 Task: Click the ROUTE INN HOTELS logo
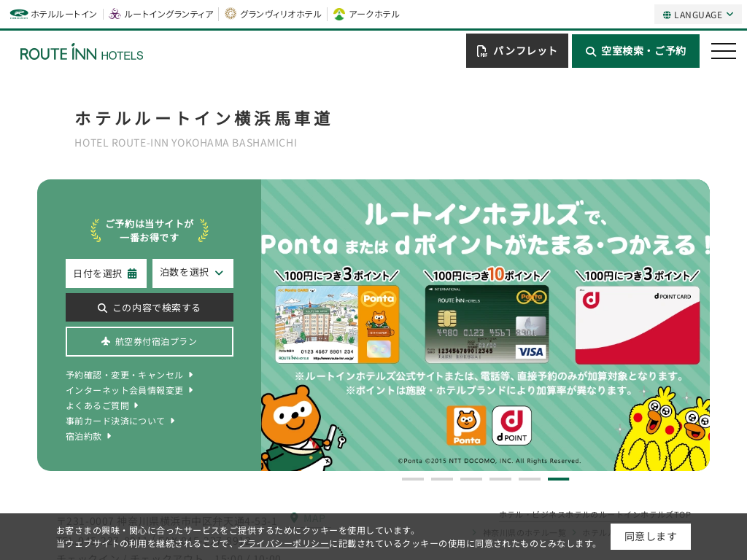point(82,52)
